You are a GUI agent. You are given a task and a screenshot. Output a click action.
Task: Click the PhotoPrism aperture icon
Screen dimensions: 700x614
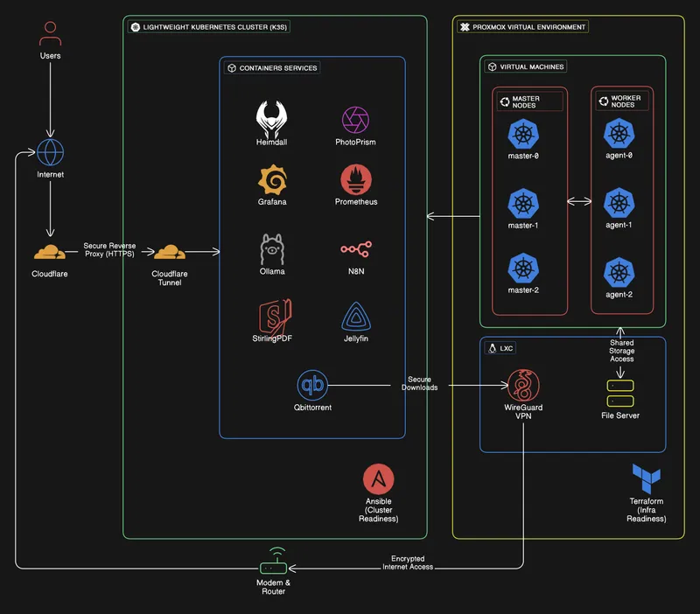click(355, 120)
